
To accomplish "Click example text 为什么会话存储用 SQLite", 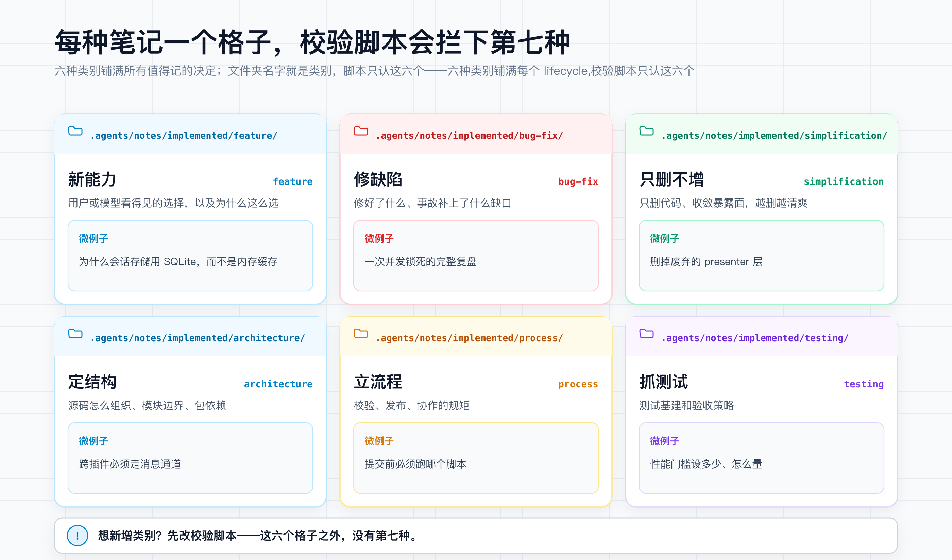I will click(x=137, y=262).
